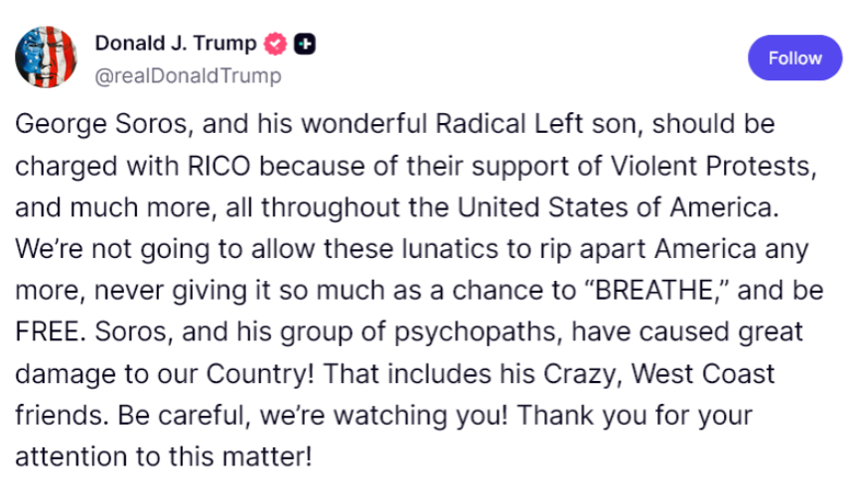Click the @realDonaldTrump handle

click(188, 75)
